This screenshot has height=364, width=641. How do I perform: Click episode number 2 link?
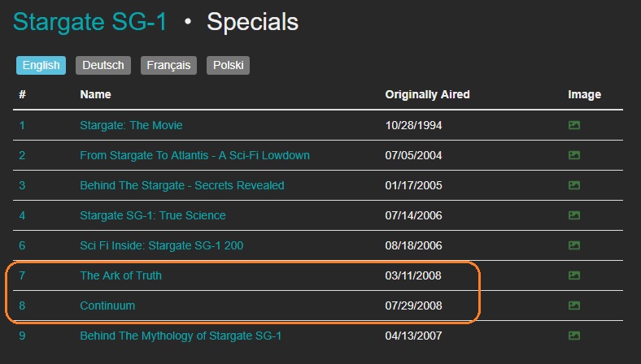[22, 155]
